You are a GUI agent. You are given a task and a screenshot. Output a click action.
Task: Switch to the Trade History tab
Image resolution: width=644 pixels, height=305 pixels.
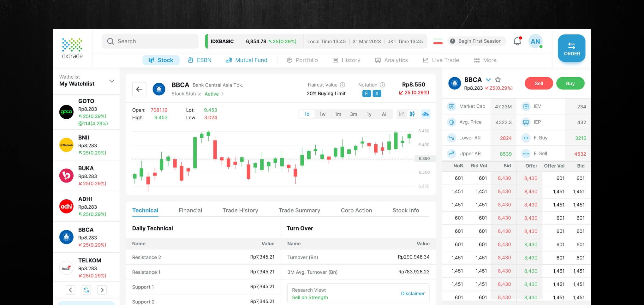[240, 210]
